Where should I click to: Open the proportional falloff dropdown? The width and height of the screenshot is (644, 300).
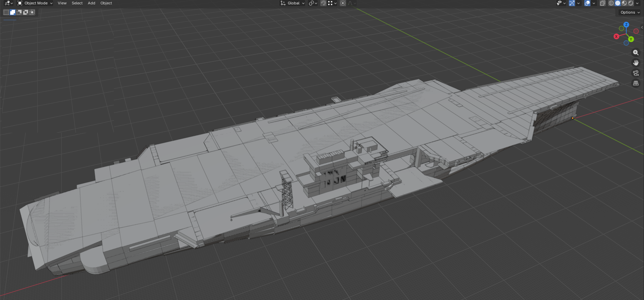point(352,3)
